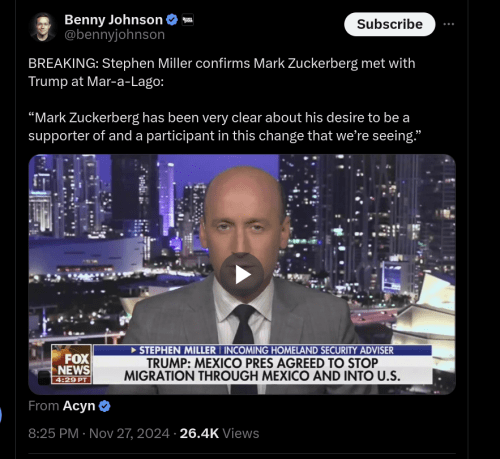Open the Benny Johnson display name link
500x459 pixels.
point(113,20)
